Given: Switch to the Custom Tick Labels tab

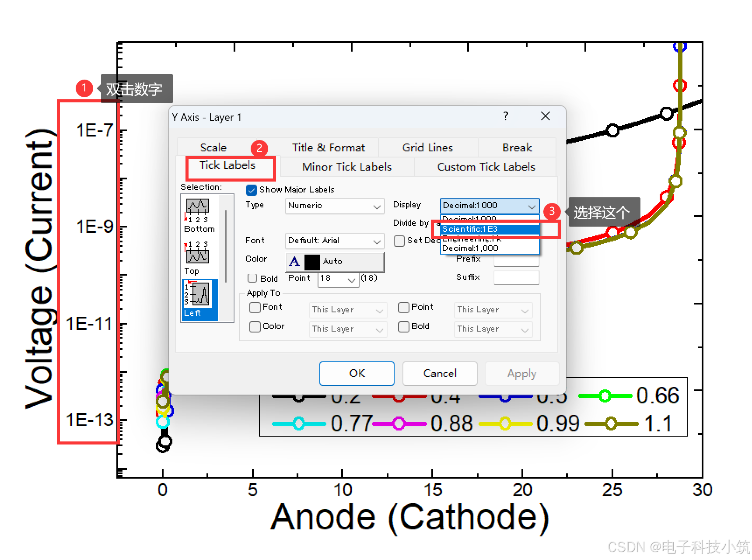Looking at the screenshot, I should pyautogui.click(x=486, y=167).
